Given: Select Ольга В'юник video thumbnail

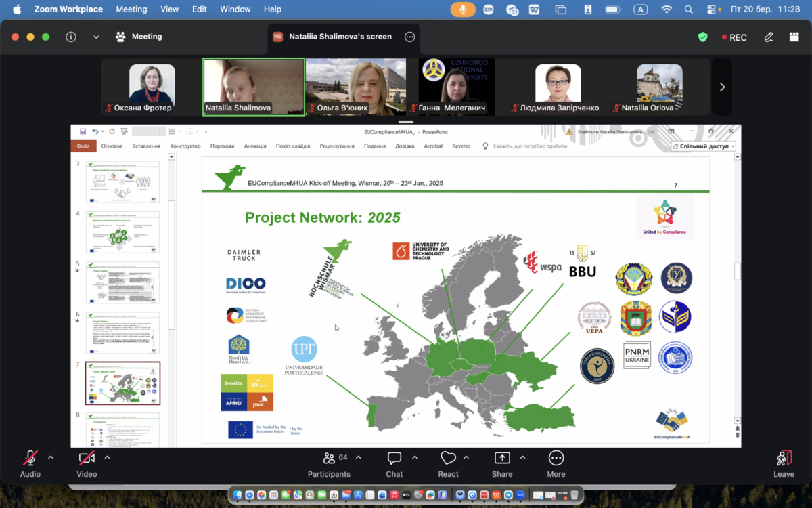Looking at the screenshot, I should (x=356, y=87).
